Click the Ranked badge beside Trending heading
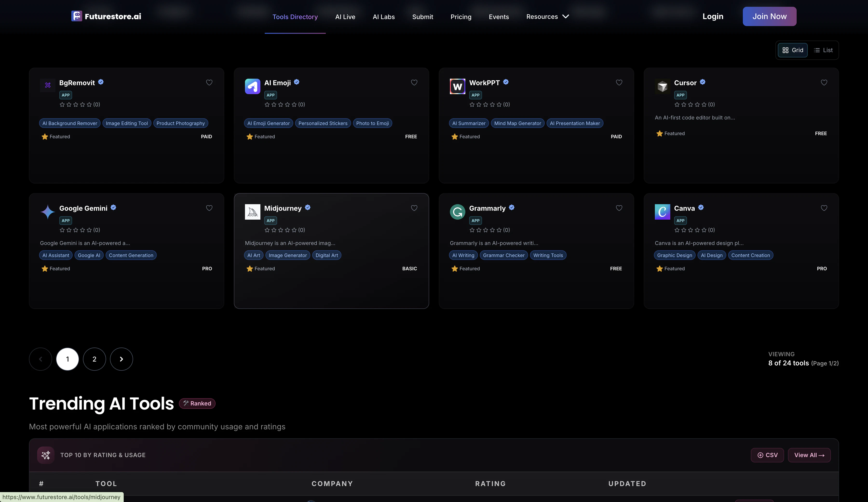 tap(197, 403)
